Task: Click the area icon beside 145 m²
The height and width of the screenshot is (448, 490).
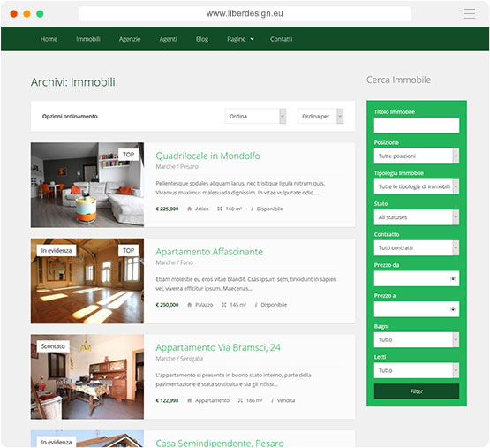Action: coord(223,305)
